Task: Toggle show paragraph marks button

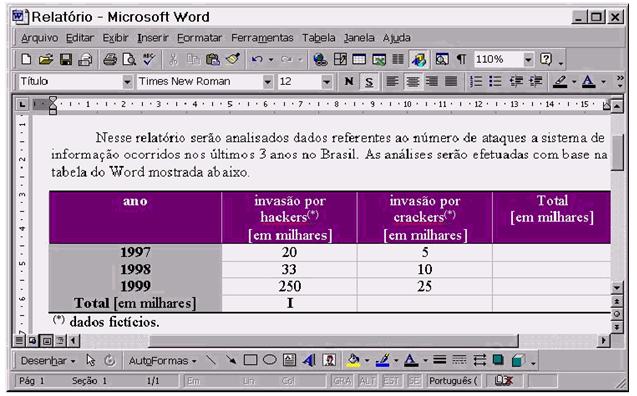Action: (x=461, y=60)
